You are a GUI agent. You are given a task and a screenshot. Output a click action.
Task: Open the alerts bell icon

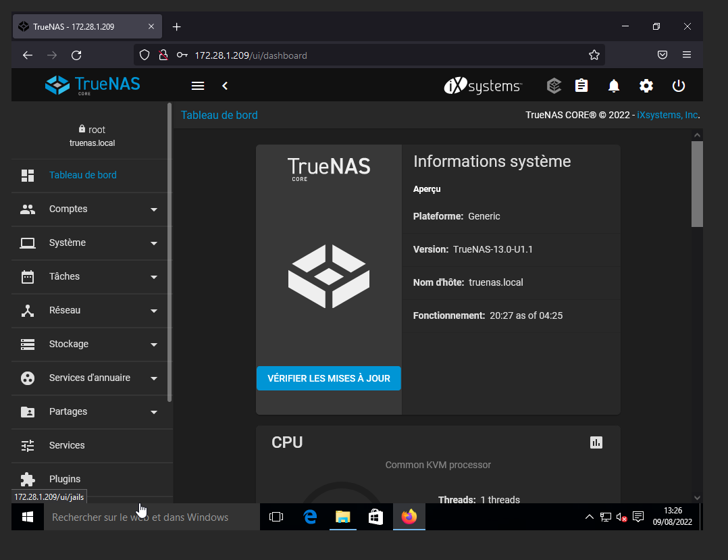(614, 86)
